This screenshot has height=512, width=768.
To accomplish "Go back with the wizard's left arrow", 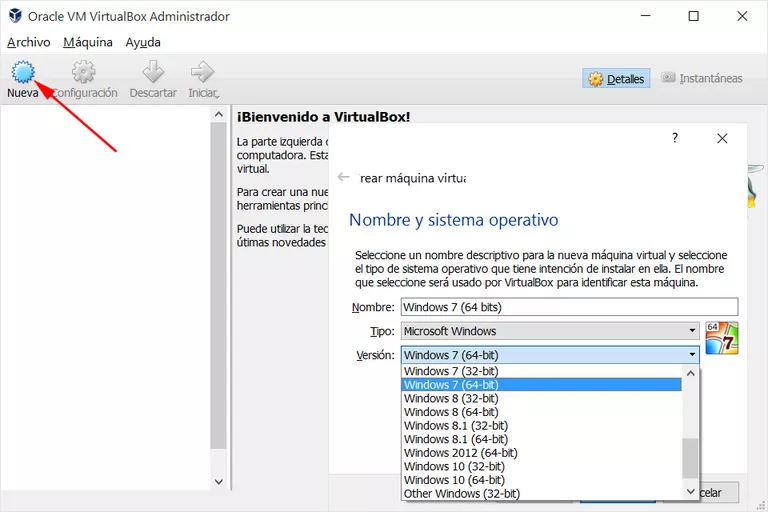I will click(x=344, y=177).
